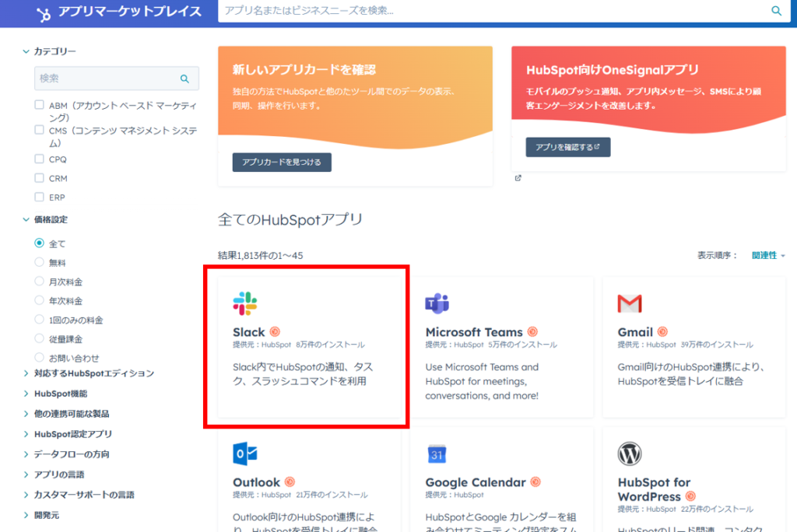Click the Gmail 39万件のインストール text

(717, 345)
